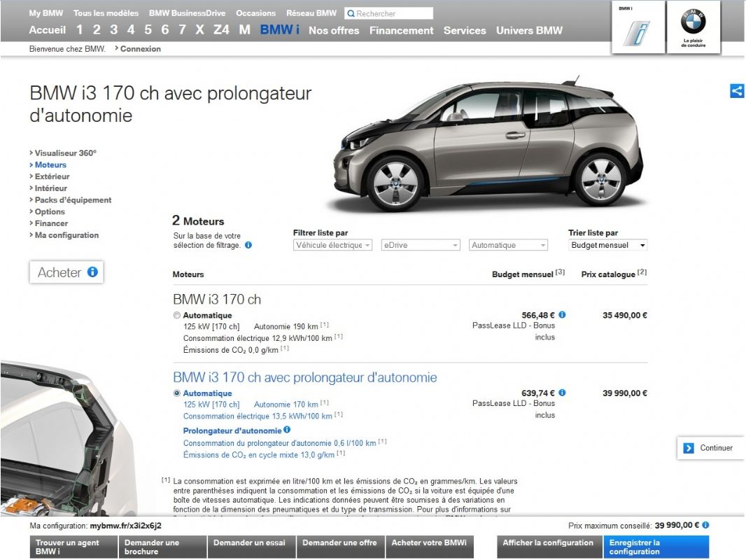Screen dimensions: 746x560
Task: Open Visualiseur 360° section
Action: (x=65, y=153)
